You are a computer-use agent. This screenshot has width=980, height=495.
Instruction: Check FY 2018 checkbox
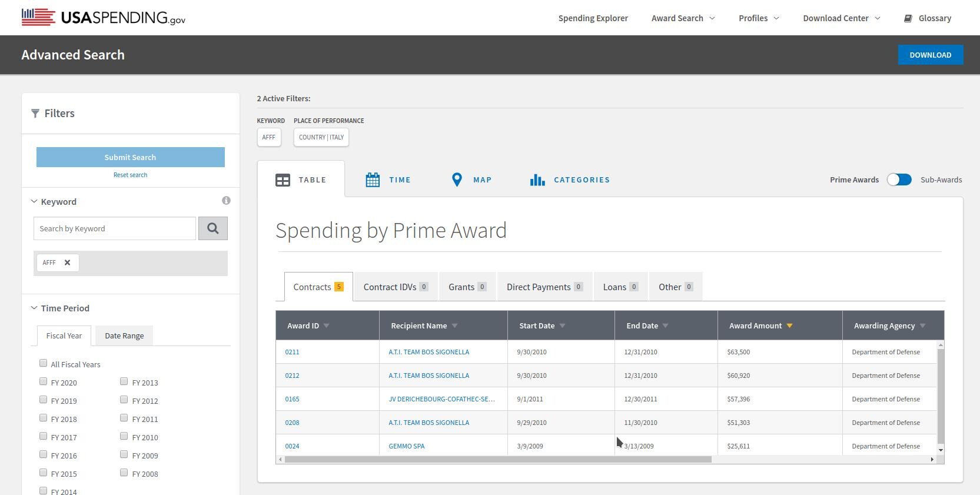coord(43,418)
